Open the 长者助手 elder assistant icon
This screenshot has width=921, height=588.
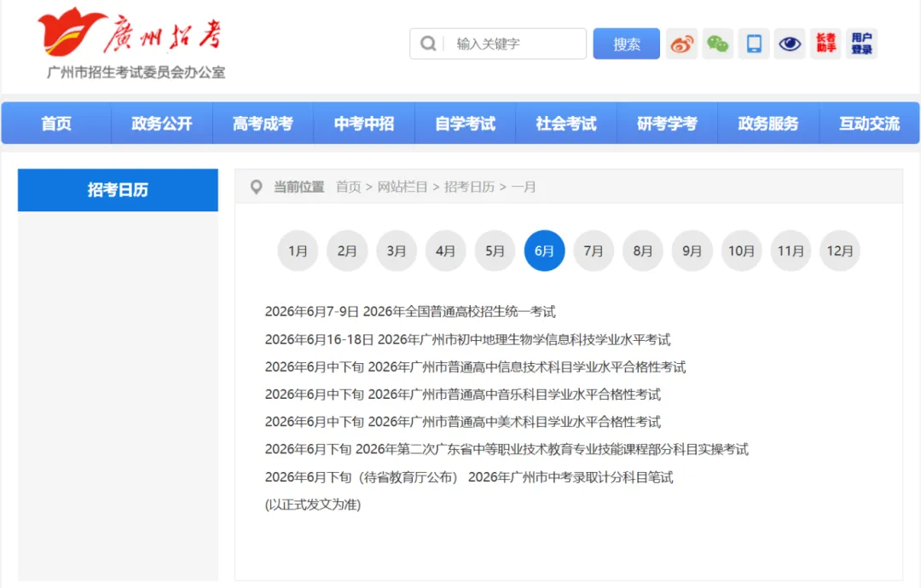tap(825, 43)
